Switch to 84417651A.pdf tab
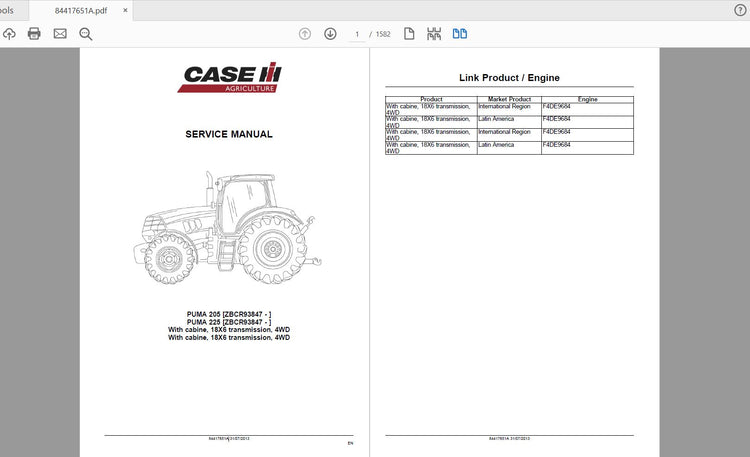 (81, 11)
